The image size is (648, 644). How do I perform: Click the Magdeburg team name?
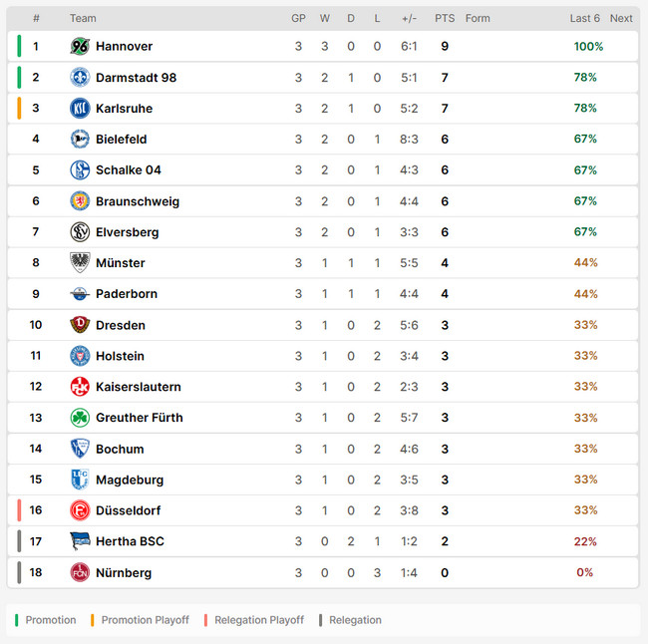129,480
